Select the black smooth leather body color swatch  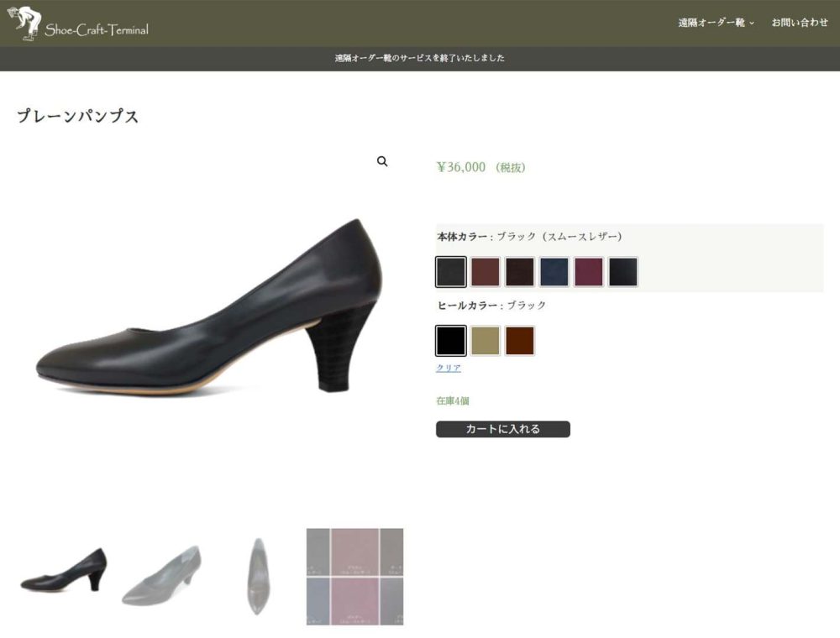click(450, 271)
